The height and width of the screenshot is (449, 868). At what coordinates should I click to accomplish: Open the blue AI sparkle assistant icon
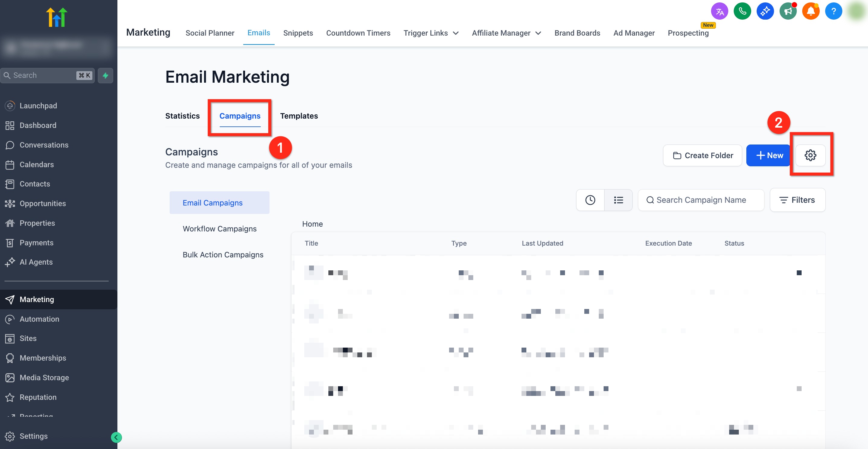765,11
